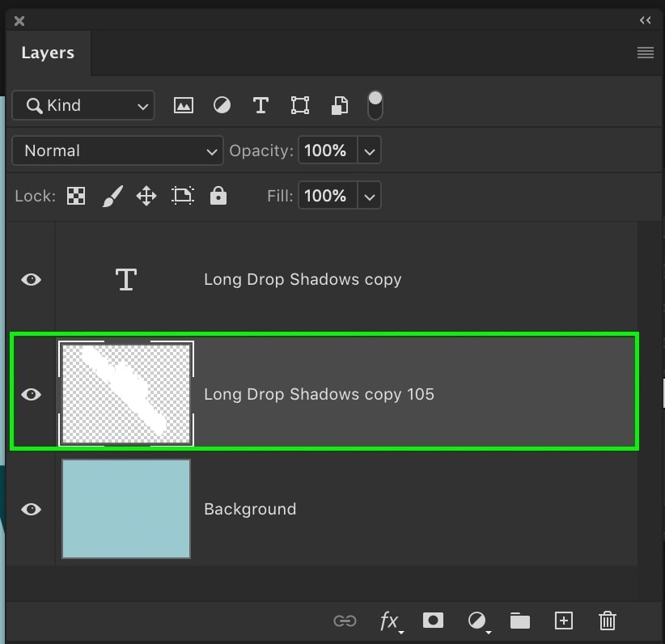Lock all padlock icon
The width and height of the screenshot is (665, 644).
click(218, 196)
